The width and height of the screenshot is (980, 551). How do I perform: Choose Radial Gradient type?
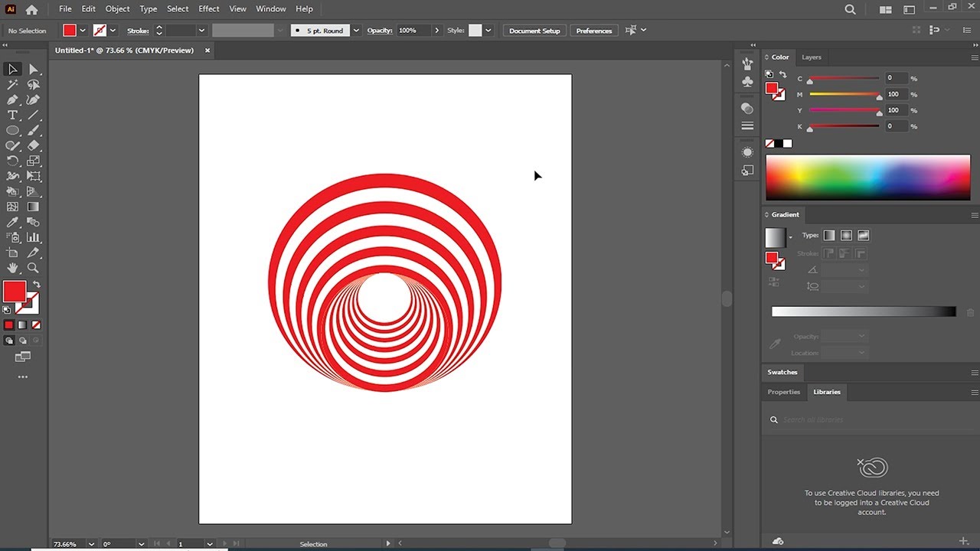click(846, 236)
